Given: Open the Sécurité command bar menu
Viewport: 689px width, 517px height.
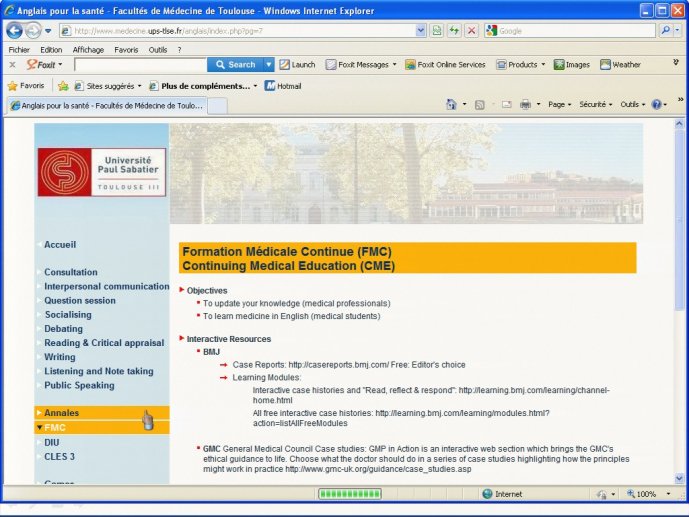Looking at the screenshot, I should tap(595, 105).
